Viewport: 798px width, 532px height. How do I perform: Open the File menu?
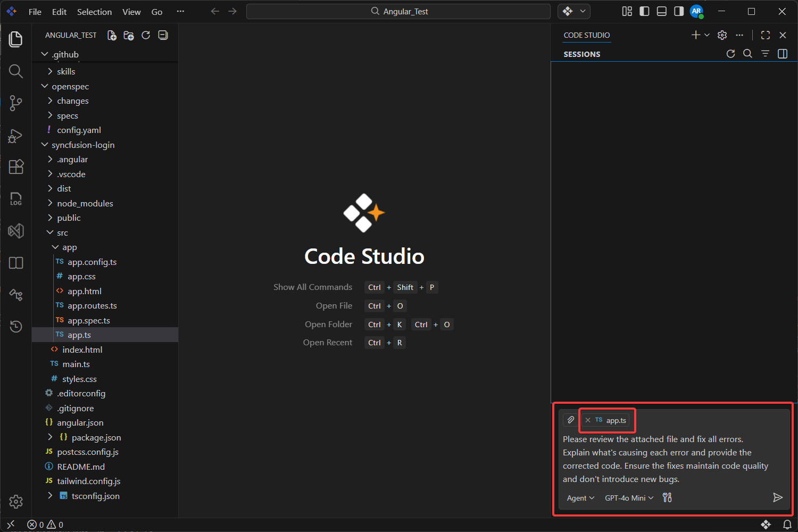[35, 11]
